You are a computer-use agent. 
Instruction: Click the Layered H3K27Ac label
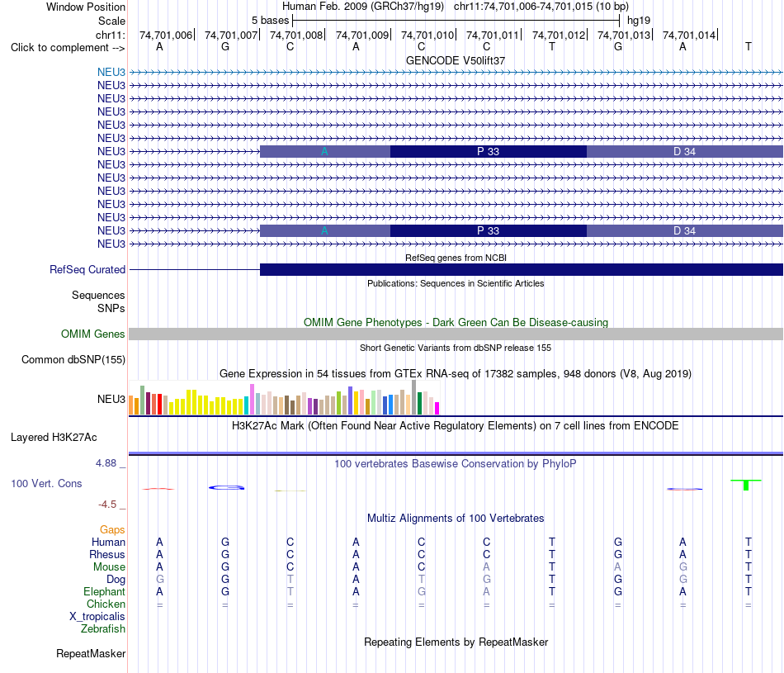click(x=54, y=438)
